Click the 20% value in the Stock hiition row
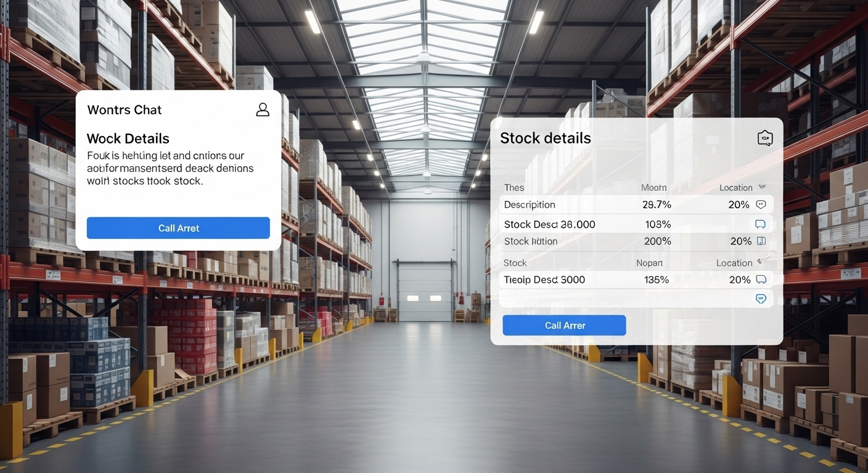Viewport: 868px width, 473px height. 740,241
